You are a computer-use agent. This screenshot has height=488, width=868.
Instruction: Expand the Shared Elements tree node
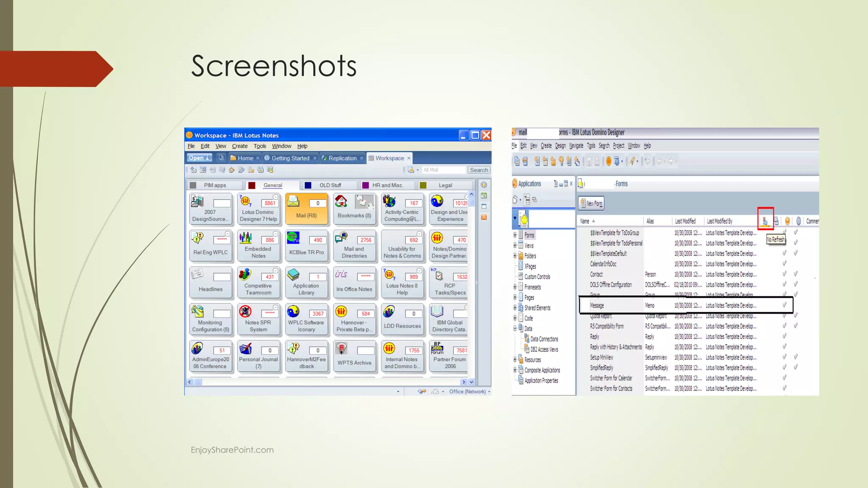click(x=515, y=308)
